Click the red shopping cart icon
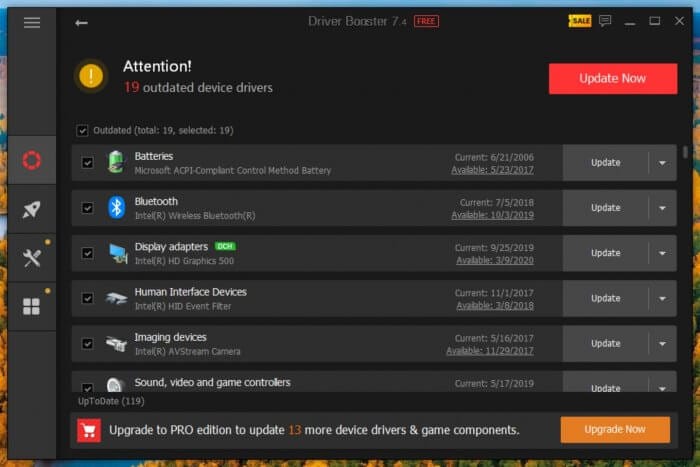This screenshot has width=700, height=467. pos(89,430)
